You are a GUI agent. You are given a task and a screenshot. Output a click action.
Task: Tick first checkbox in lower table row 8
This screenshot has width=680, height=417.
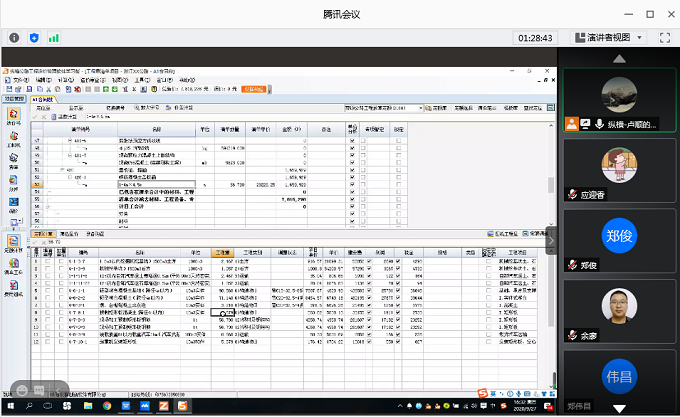click(x=48, y=313)
